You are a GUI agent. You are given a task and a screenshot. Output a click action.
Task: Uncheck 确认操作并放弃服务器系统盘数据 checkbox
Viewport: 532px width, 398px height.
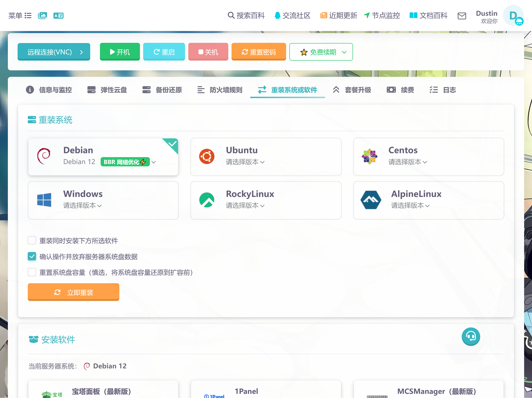pyautogui.click(x=32, y=257)
